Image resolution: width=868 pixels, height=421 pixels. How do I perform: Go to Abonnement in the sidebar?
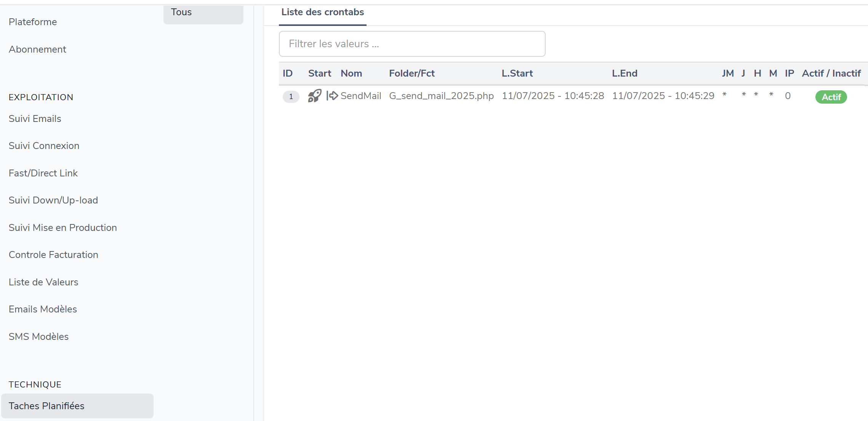pos(37,50)
